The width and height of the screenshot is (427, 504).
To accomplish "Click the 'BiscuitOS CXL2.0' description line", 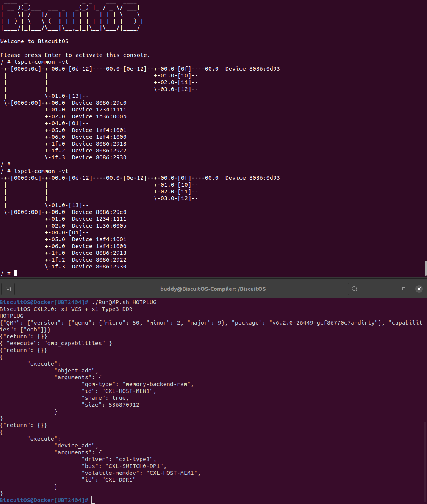I will [x=66, y=309].
